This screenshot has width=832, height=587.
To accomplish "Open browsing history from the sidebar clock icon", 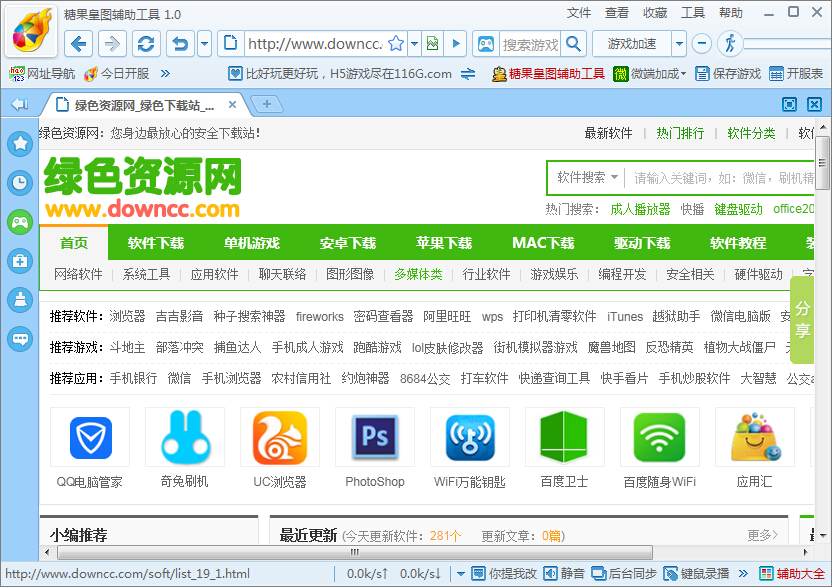I will tap(20, 182).
